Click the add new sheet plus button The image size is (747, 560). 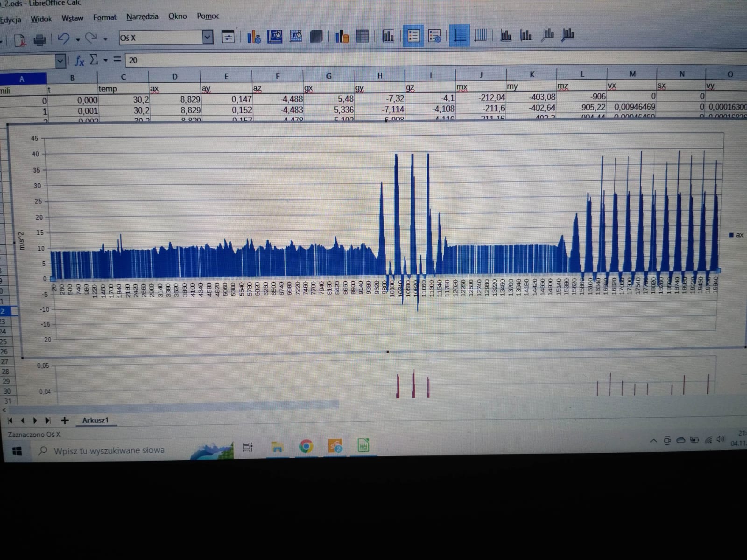[64, 420]
